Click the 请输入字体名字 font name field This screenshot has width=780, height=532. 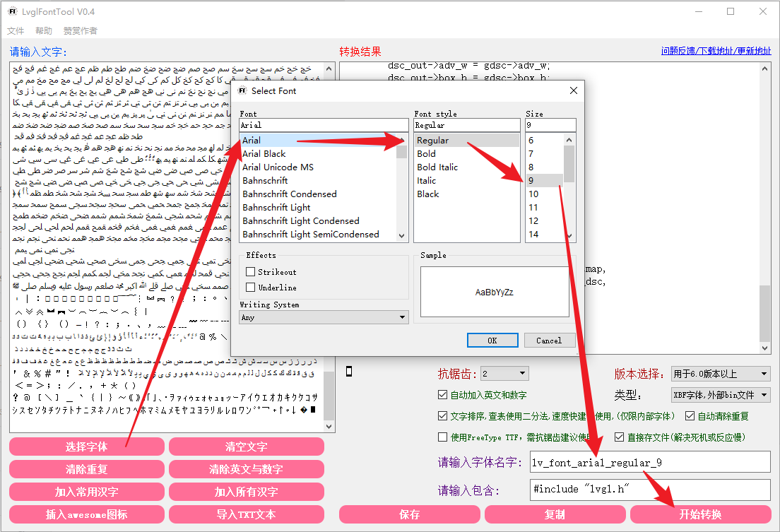tap(650, 462)
